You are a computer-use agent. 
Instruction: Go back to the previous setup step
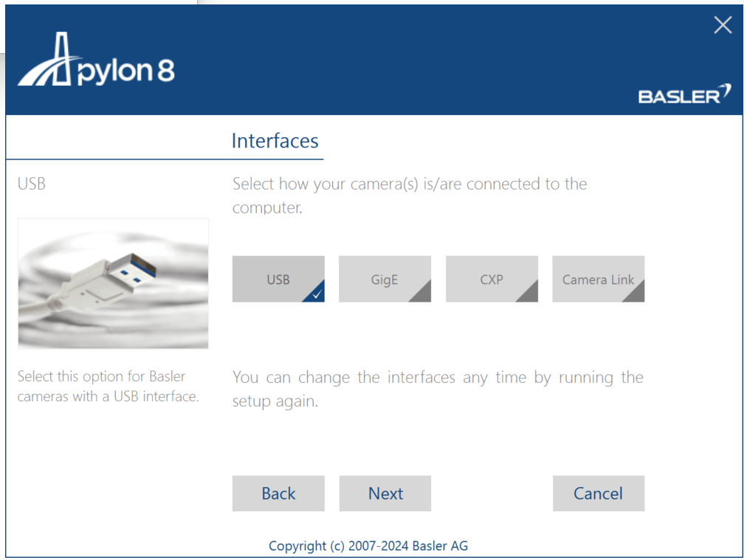(x=278, y=494)
